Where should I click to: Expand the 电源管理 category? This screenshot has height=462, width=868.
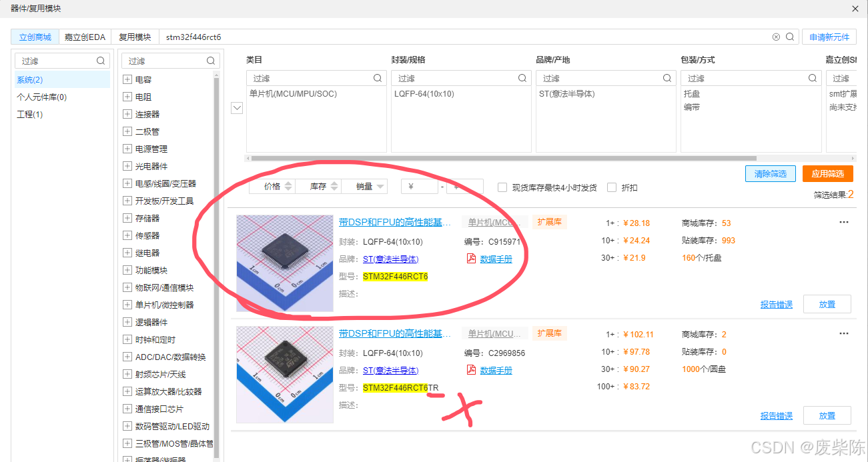coord(127,149)
